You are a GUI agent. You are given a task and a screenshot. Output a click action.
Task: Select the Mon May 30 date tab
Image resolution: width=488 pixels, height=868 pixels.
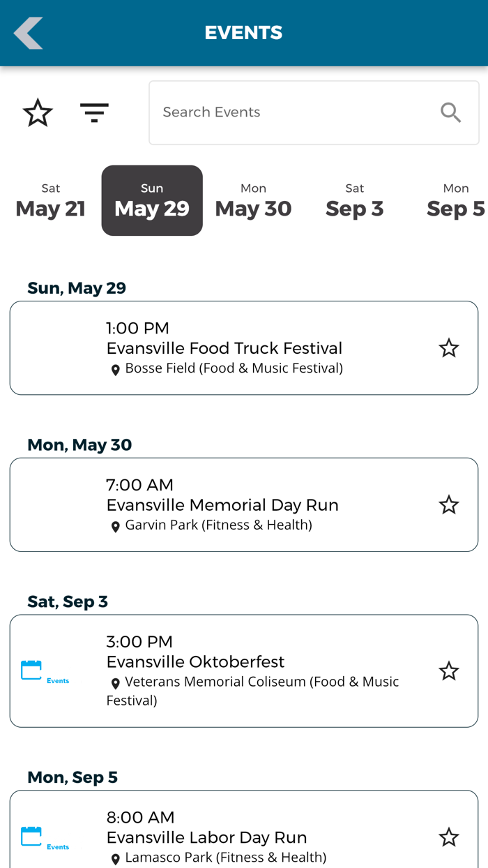click(253, 200)
